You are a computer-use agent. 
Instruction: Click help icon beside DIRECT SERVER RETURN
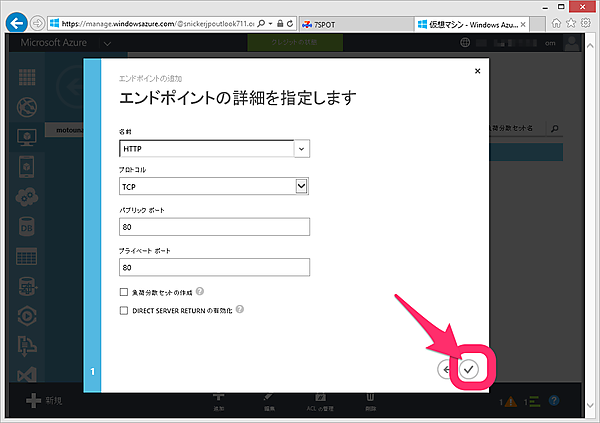point(241,310)
